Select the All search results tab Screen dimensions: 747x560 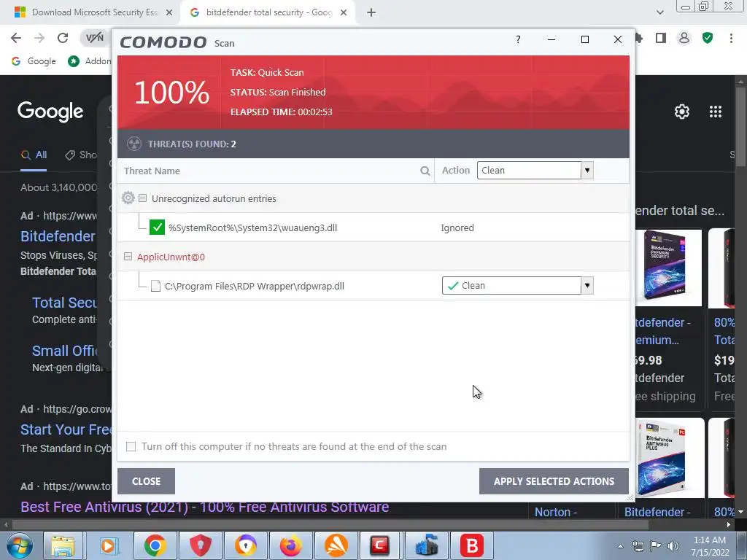(34, 155)
